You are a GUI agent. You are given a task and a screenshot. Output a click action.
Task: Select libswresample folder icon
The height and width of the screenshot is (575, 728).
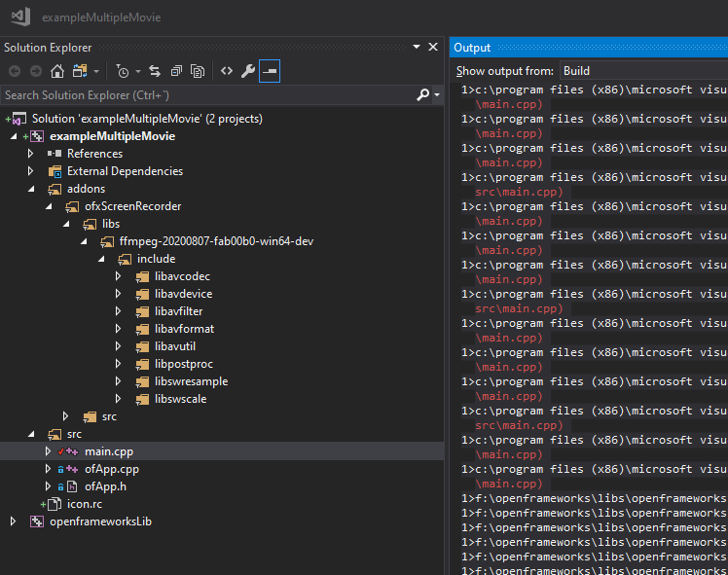tap(142, 382)
